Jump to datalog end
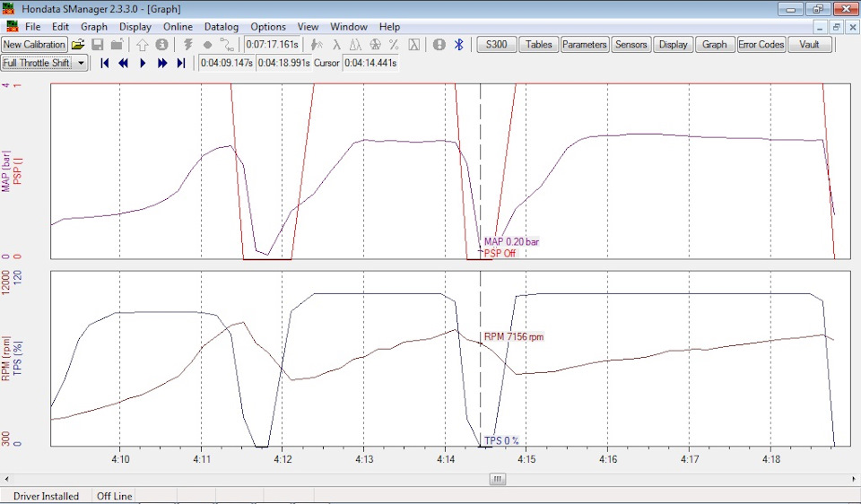 click(181, 63)
